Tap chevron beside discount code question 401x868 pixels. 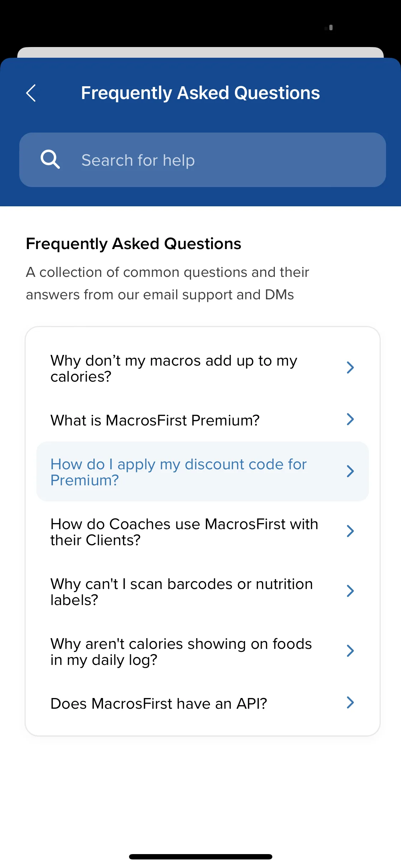click(x=350, y=471)
